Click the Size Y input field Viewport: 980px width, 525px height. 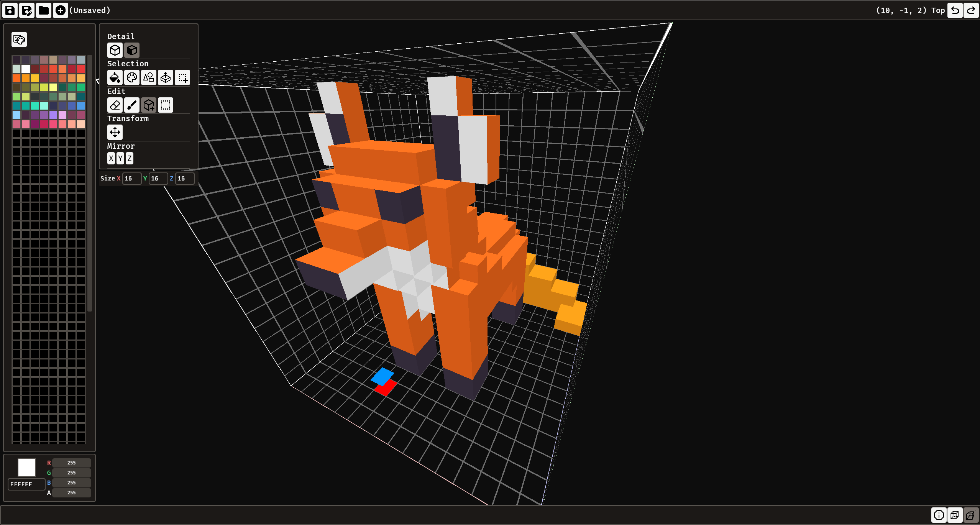coord(158,179)
